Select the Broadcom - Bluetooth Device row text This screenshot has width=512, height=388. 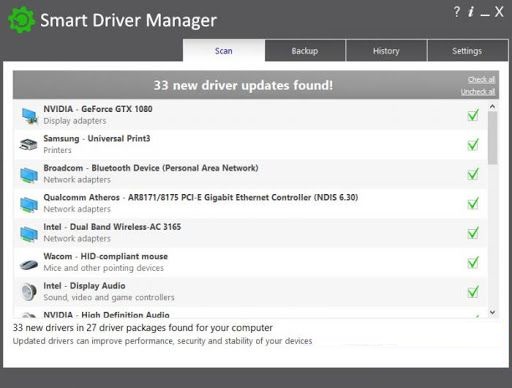tap(151, 168)
